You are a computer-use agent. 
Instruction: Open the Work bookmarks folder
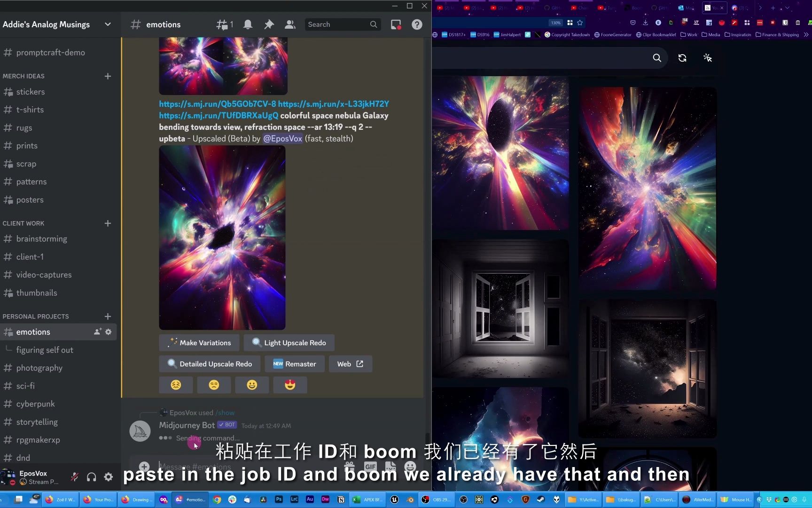(x=689, y=35)
